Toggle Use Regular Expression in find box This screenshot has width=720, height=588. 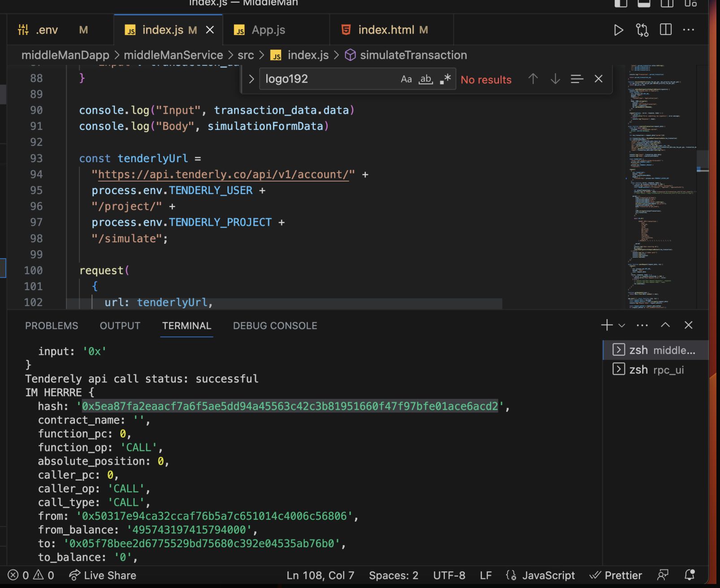[x=445, y=79]
